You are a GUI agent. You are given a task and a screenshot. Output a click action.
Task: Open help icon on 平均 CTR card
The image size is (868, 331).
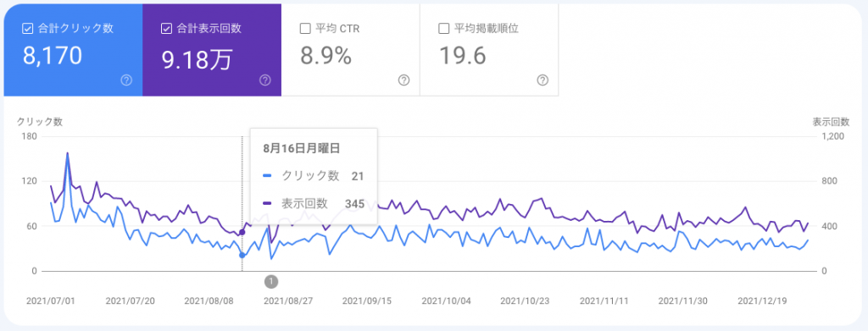tap(404, 80)
